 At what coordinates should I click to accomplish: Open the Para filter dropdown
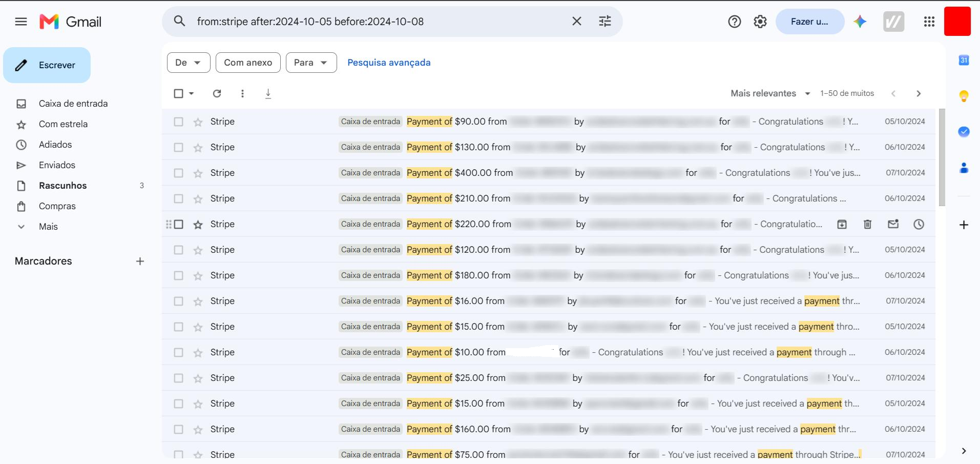point(311,63)
